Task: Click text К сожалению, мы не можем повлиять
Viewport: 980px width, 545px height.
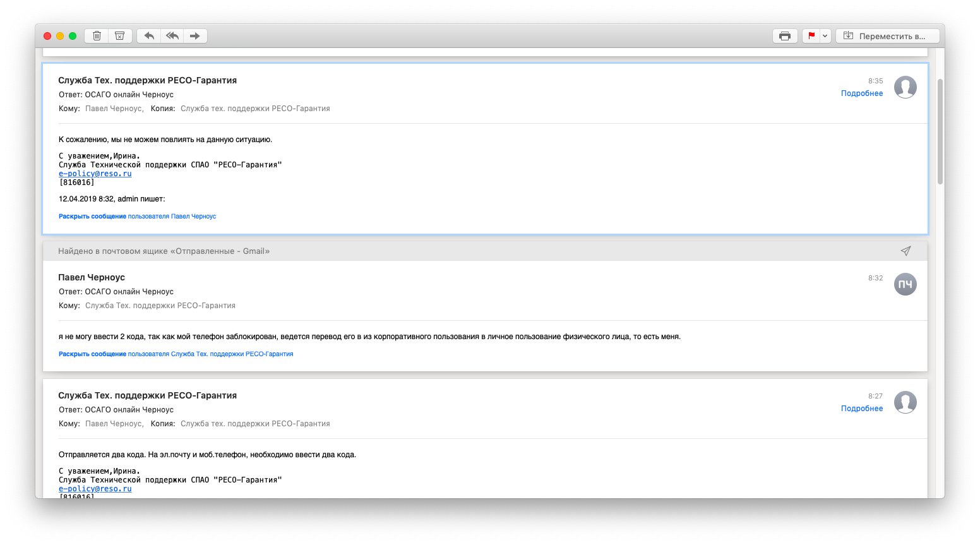Action: (x=165, y=140)
